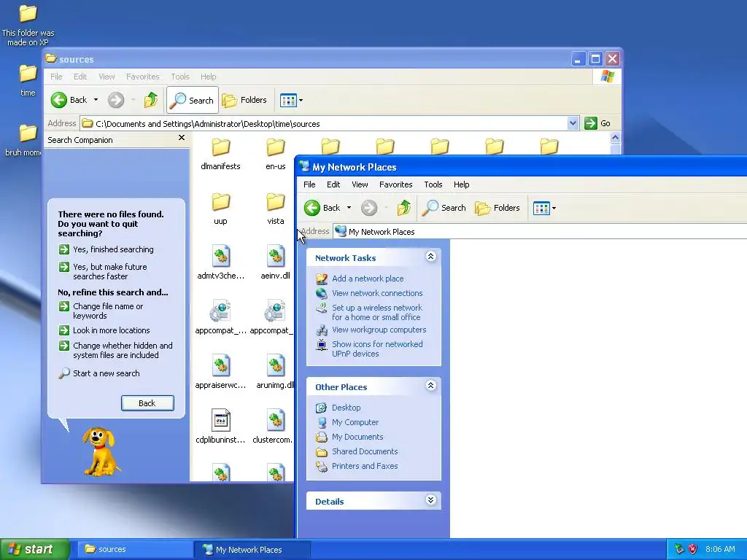Click View workgroup computers
Viewport: 747px width, 560px height.
pyautogui.click(x=379, y=330)
